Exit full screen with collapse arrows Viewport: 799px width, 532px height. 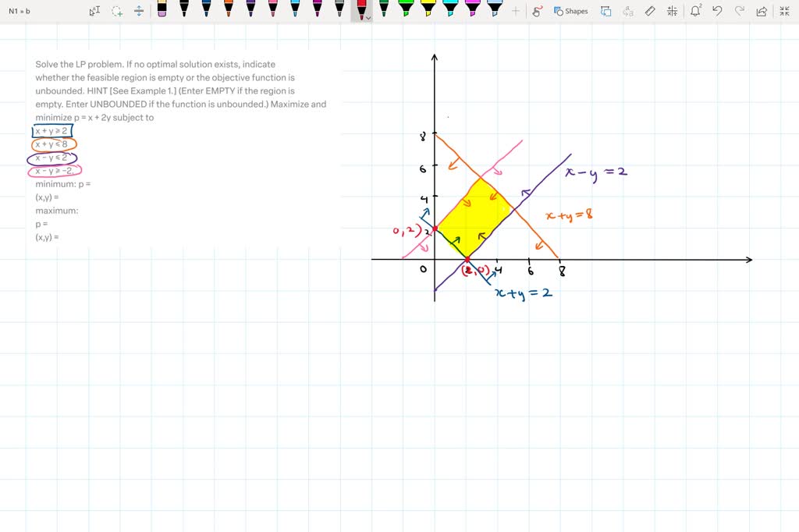[x=785, y=11]
